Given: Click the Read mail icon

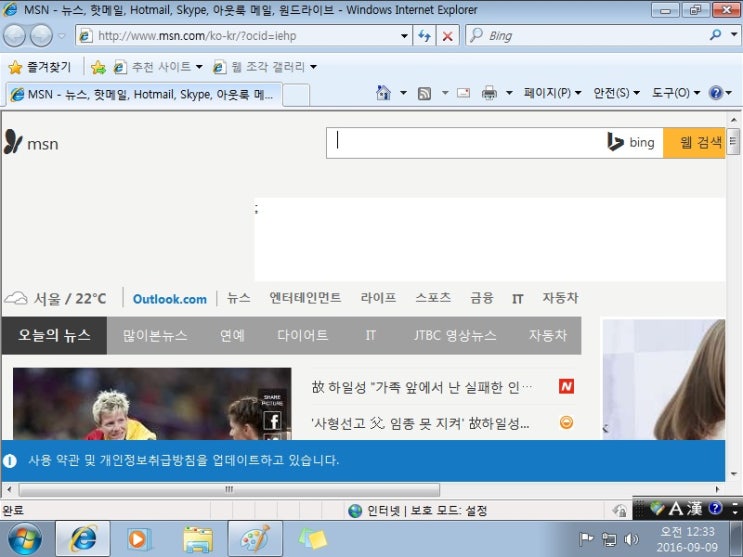Looking at the screenshot, I should point(463,93).
